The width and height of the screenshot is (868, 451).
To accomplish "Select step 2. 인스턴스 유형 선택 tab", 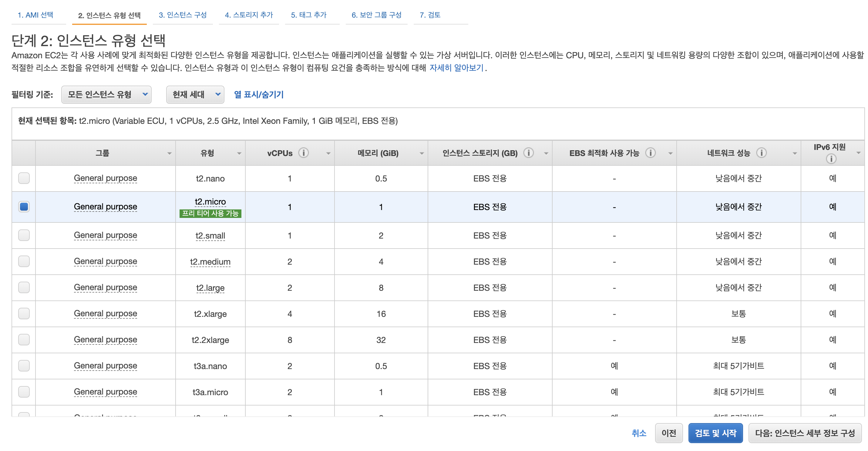I will click(109, 15).
